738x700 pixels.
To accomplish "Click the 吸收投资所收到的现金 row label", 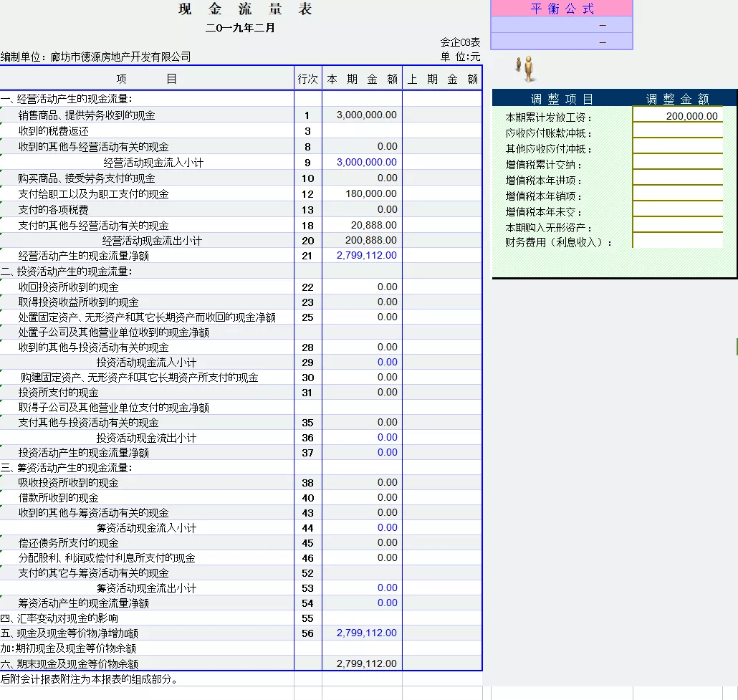I will (x=68, y=482).
